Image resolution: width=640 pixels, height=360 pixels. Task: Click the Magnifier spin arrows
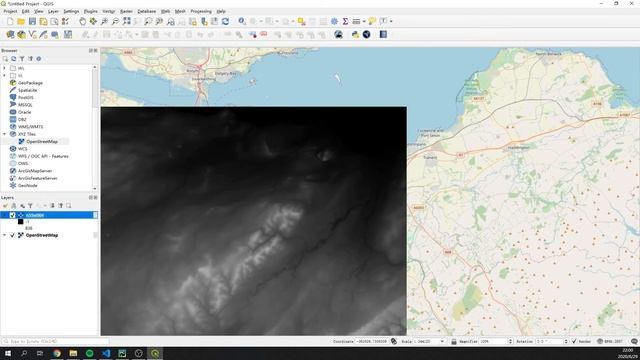[x=510, y=341]
